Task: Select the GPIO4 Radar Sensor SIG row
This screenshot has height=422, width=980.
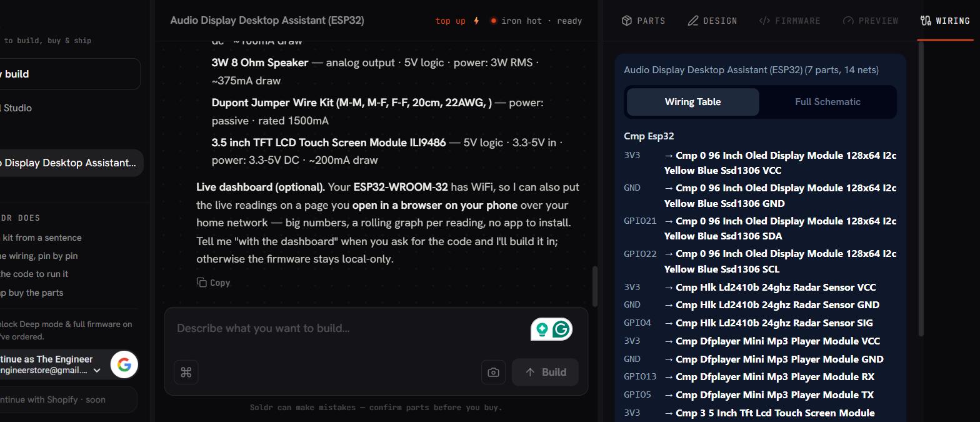Action: click(x=760, y=323)
